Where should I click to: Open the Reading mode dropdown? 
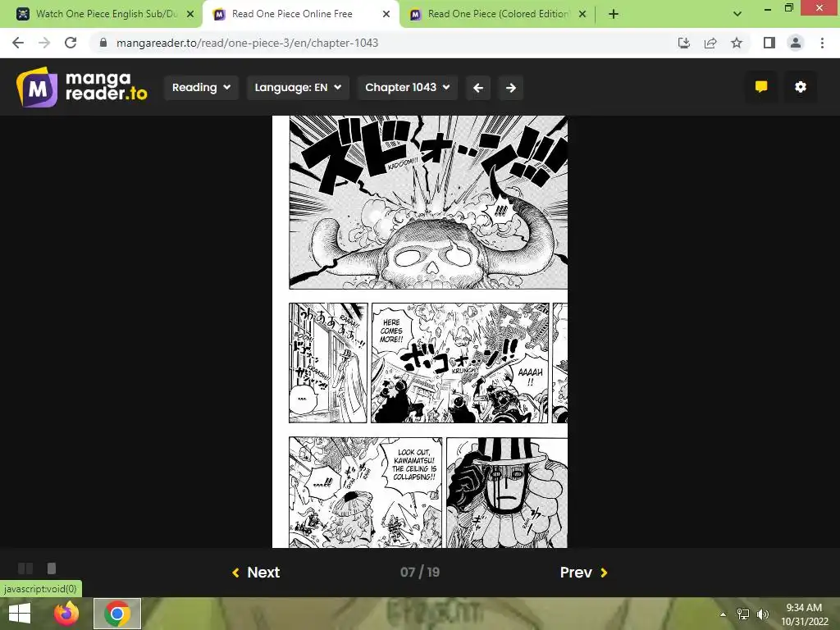[x=201, y=87]
